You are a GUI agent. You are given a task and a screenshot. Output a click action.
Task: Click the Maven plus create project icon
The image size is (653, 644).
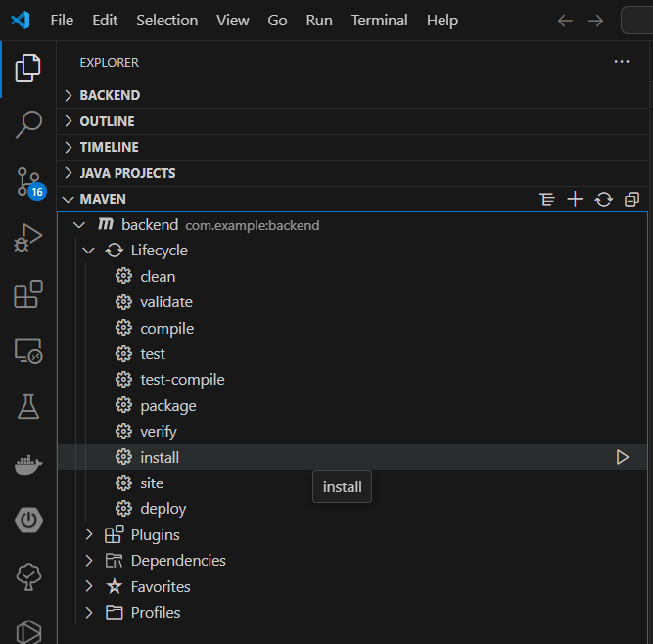(575, 199)
